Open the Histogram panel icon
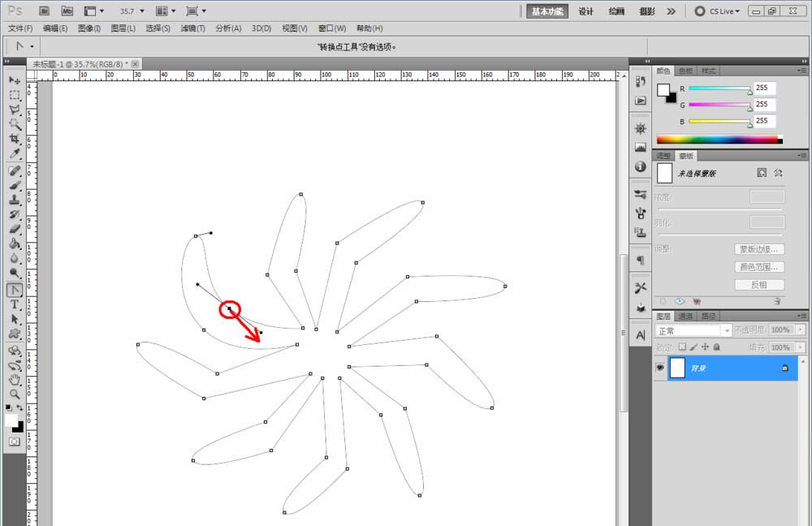 [x=641, y=148]
